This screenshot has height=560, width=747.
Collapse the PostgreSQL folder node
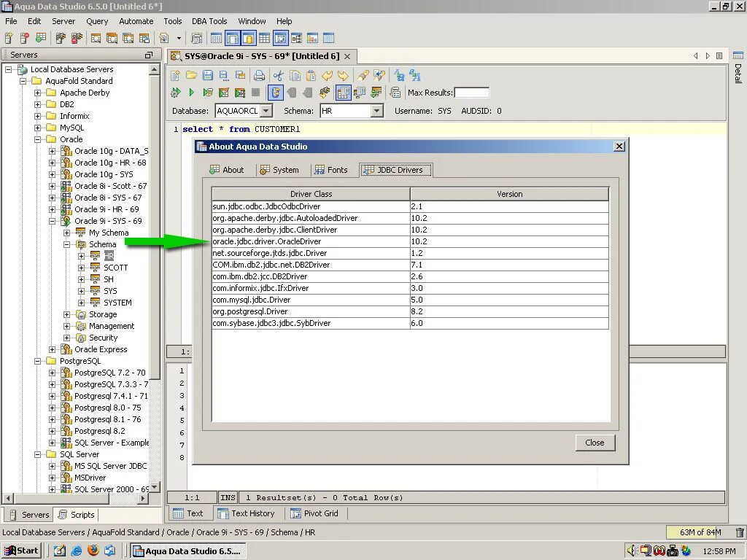(x=38, y=361)
